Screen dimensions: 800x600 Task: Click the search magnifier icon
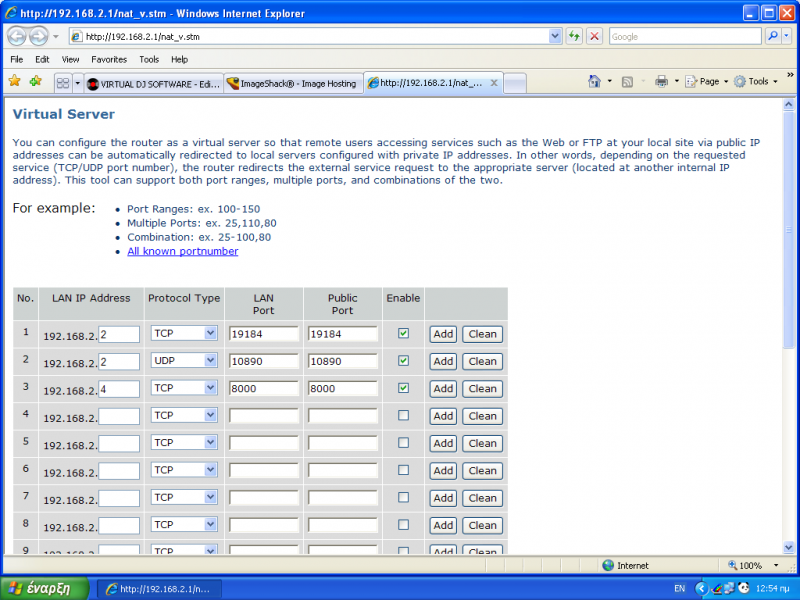773,36
